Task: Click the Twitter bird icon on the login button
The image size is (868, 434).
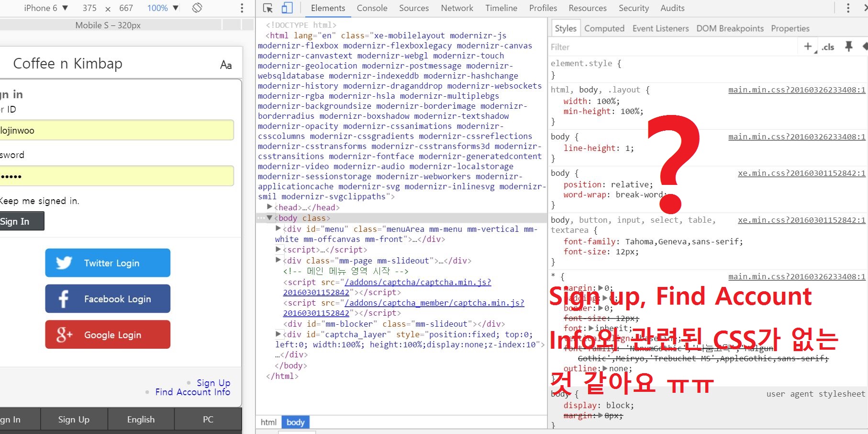Action: tap(64, 263)
